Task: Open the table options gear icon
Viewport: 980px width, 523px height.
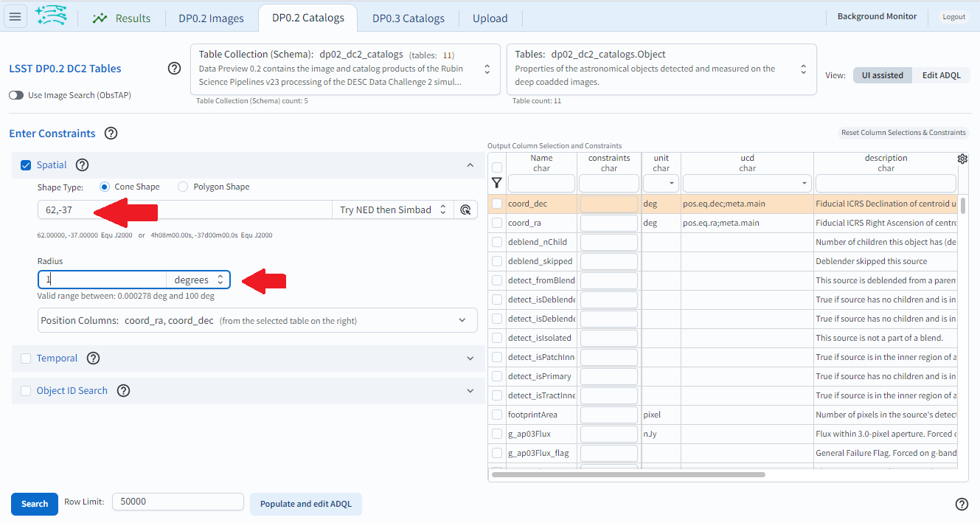Action: coord(962,159)
